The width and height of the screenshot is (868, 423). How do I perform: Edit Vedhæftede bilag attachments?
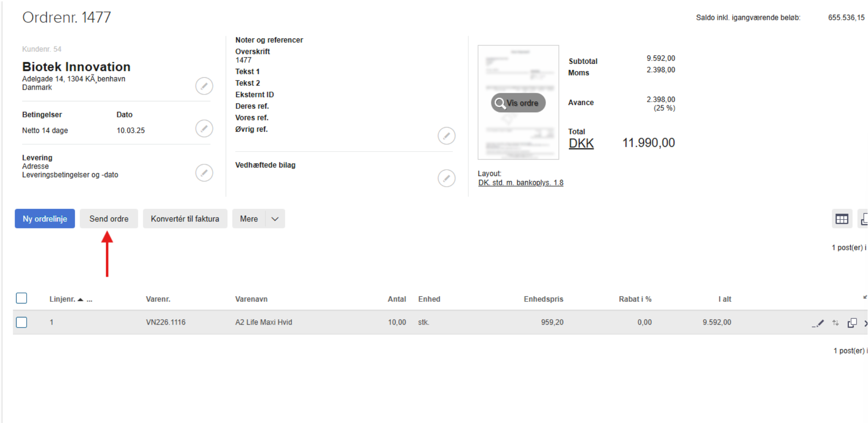tap(446, 178)
